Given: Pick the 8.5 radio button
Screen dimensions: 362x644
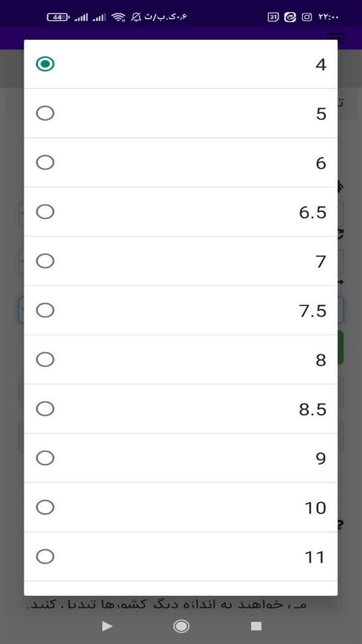Looking at the screenshot, I should (x=45, y=409).
